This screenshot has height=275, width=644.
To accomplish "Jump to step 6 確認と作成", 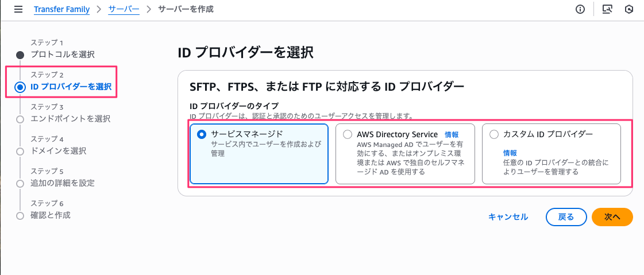I will point(51,215).
